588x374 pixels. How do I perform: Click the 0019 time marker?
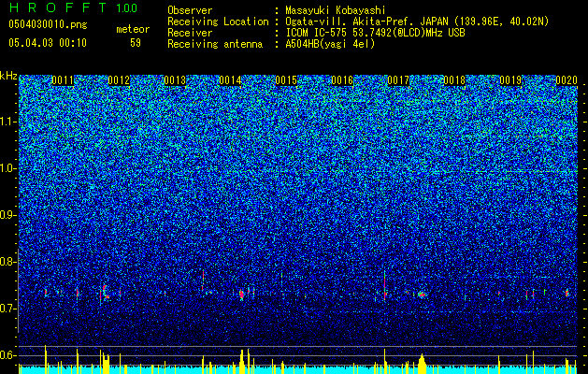coord(510,80)
